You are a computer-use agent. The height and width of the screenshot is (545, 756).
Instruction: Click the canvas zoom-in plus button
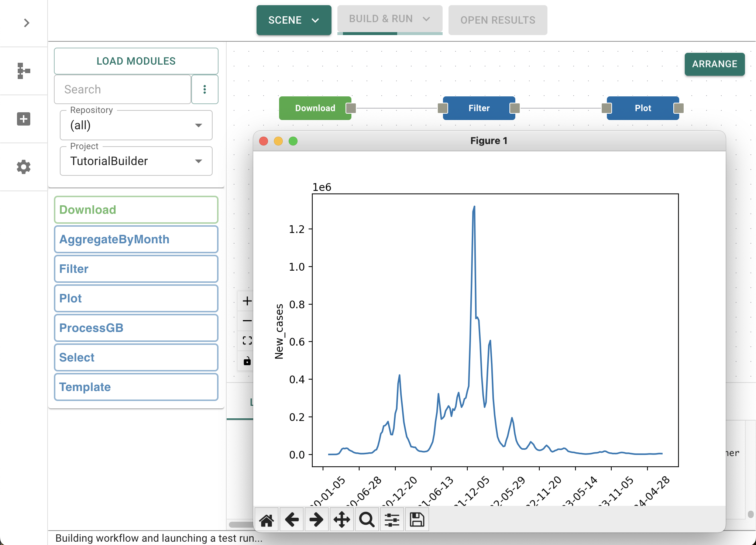coord(247,301)
